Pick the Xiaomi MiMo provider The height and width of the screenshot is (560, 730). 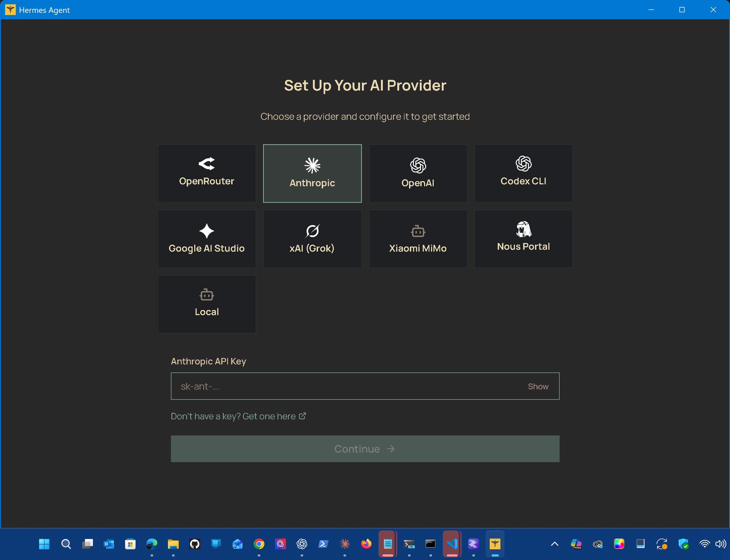coord(418,239)
